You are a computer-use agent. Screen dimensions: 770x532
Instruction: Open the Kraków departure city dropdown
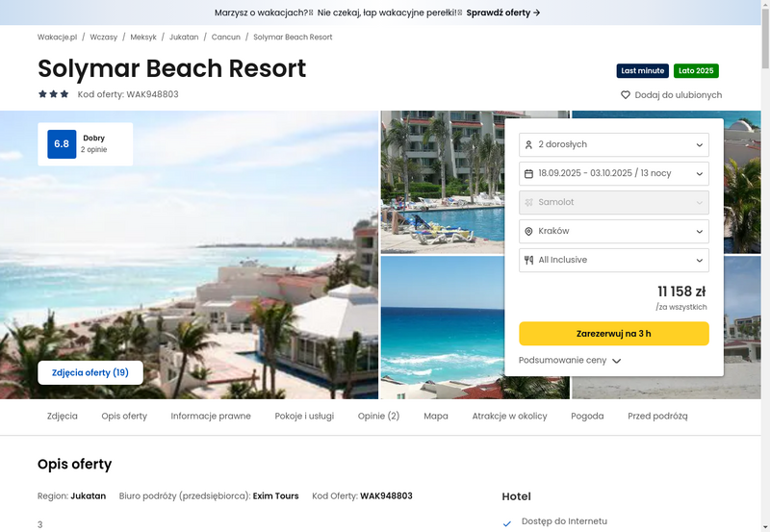point(614,231)
